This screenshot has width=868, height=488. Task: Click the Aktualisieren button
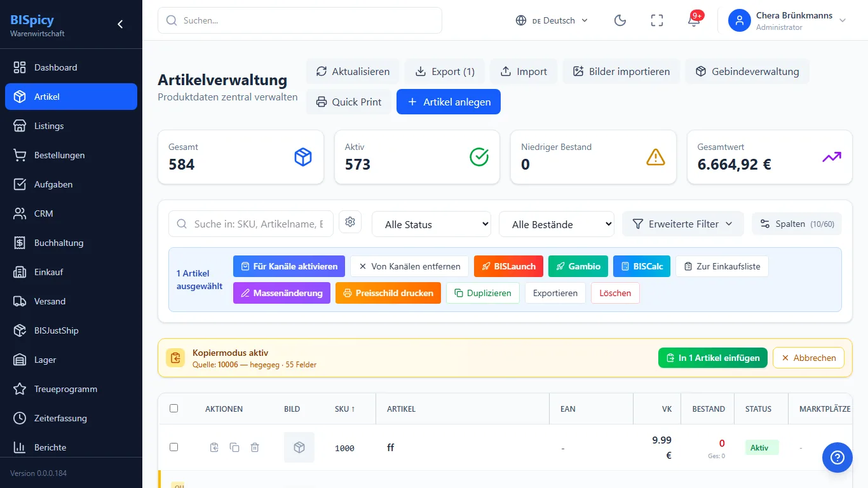point(353,71)
